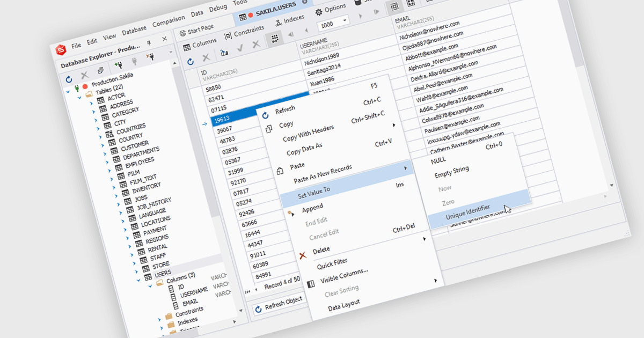The image size is (644, 338).
Task: Click green new connection plug icon
Action: [118, 65]
